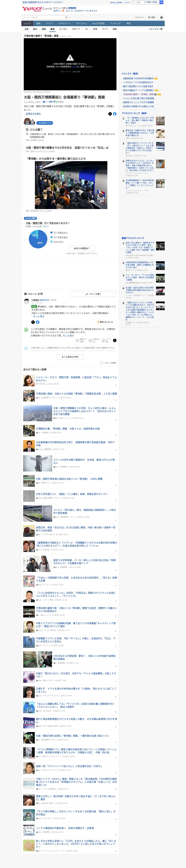Click the ログイン link in header
The image size is (186, 868).
(x=57, y=11)
